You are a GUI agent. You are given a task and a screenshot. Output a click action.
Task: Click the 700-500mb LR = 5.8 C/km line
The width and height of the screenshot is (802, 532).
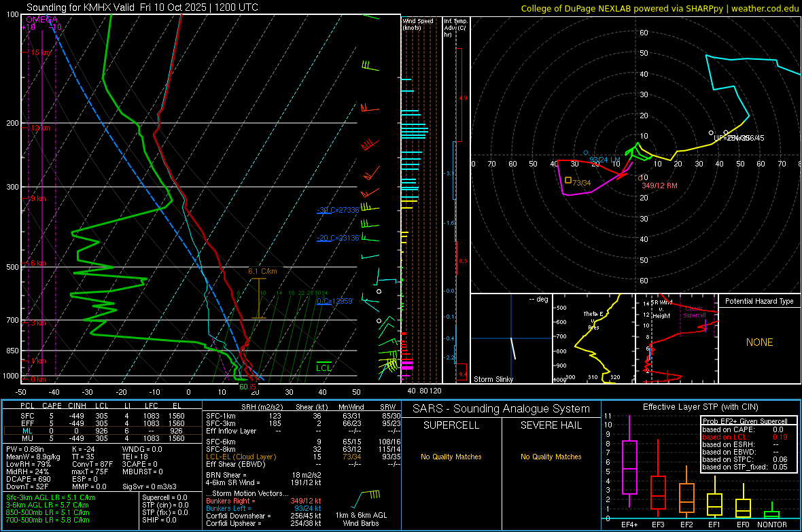click(x=48, y=520)
